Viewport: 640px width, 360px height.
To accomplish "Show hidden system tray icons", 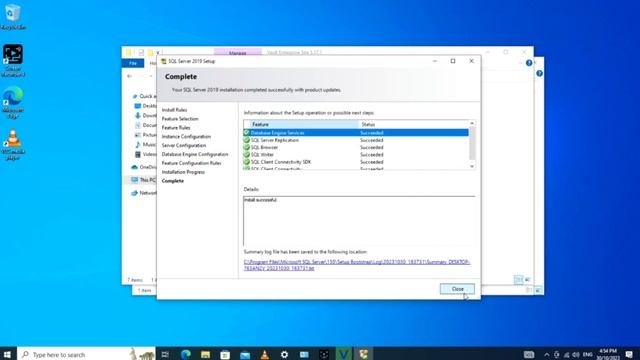I will pos(547,354).
